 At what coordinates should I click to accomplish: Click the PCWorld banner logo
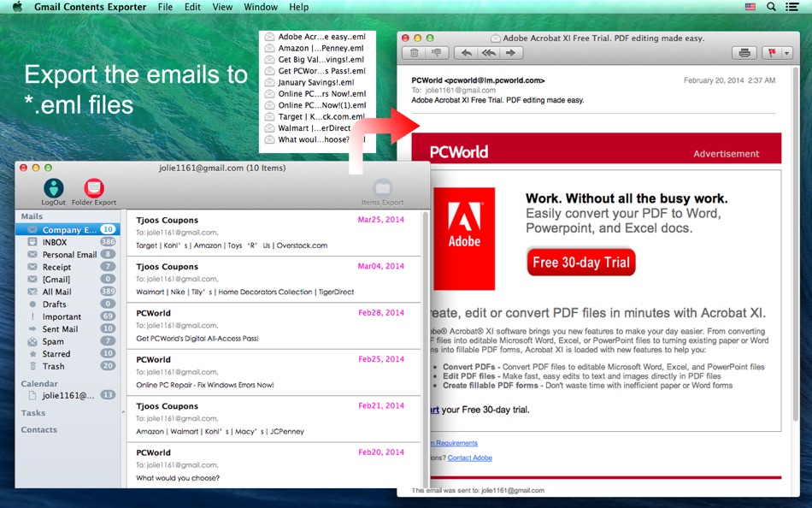click(459, 152)
